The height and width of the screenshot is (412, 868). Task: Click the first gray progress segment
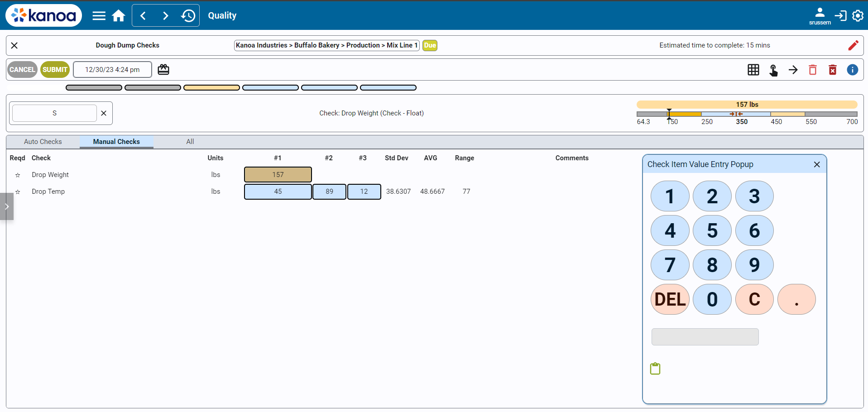point(94,88)
